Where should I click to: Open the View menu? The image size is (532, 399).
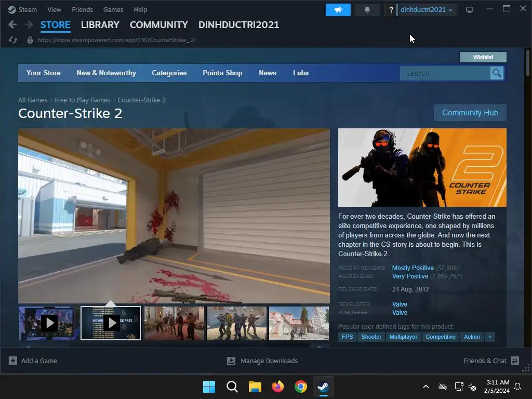tap(54, 10)
